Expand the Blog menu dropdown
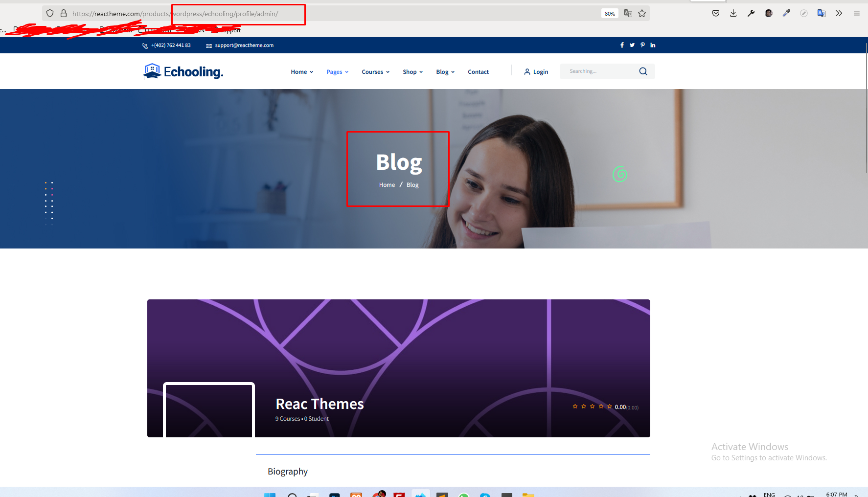868x497 pixels. [445, 72]
